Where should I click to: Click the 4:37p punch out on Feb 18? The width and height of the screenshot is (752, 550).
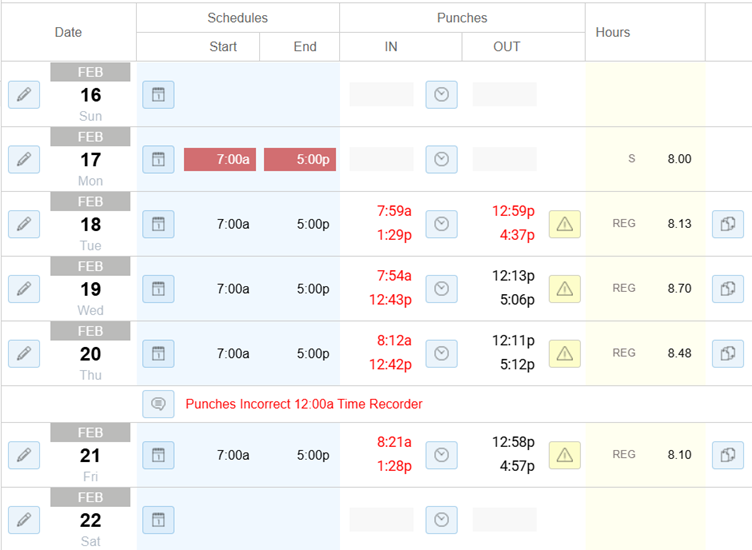pos(517,235)
